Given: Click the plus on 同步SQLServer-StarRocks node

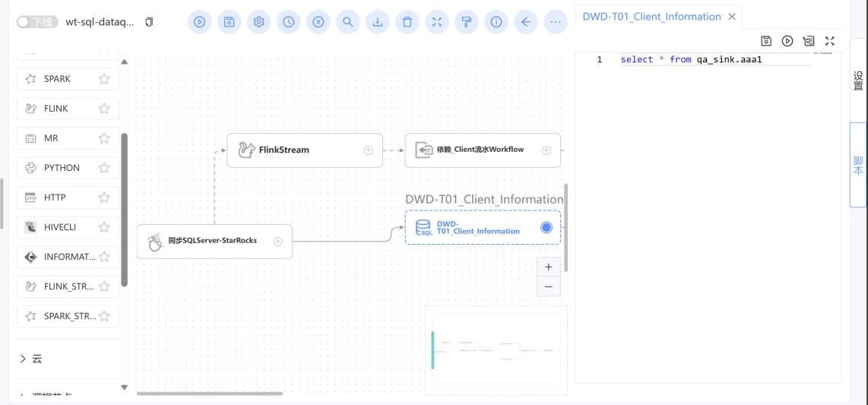Looking at the screenshot, I should coord(278,241).
